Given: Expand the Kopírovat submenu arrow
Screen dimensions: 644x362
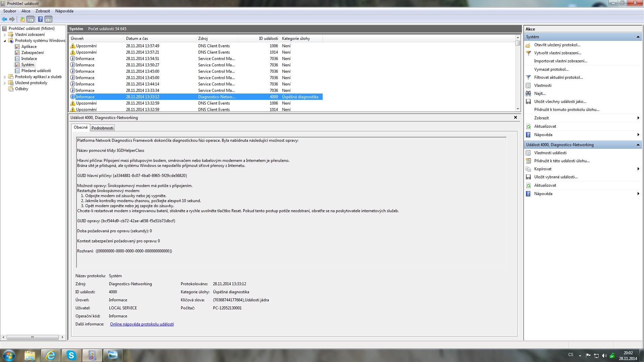Looking at the screenshot, I should [638, 169].
